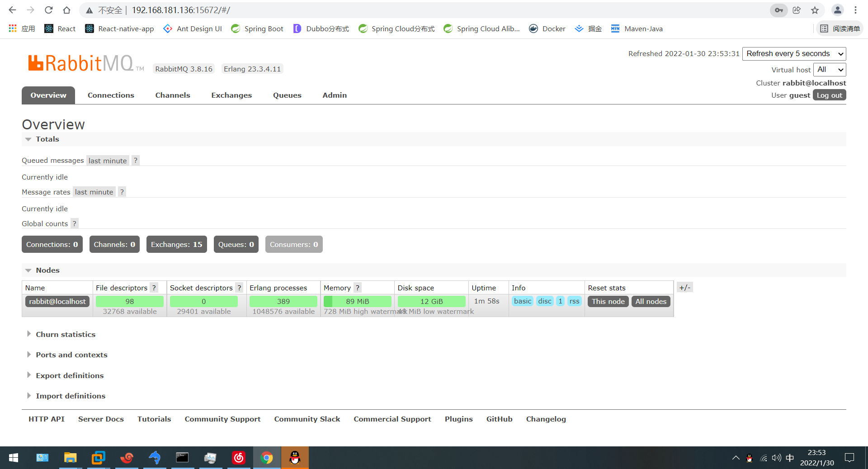
Task: Click help for File descriptors column
Action: click(x=154, y=288)
